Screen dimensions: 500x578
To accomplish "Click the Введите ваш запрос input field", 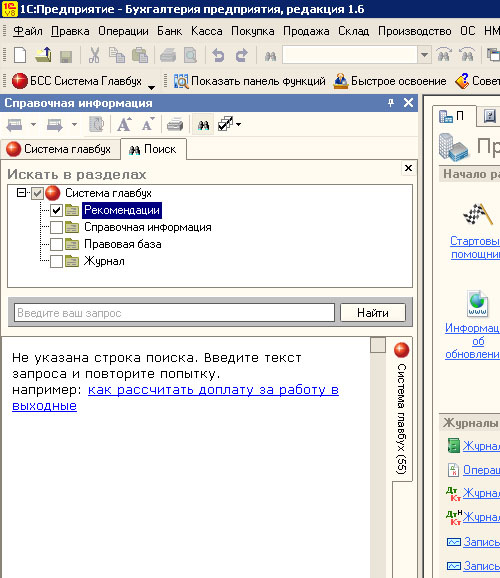I will (x=174, y=313).
